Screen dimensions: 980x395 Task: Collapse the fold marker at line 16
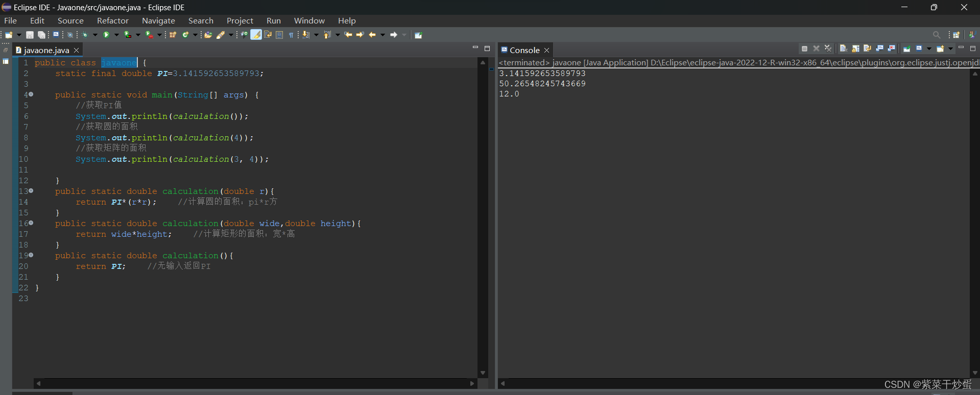point(31,223)
